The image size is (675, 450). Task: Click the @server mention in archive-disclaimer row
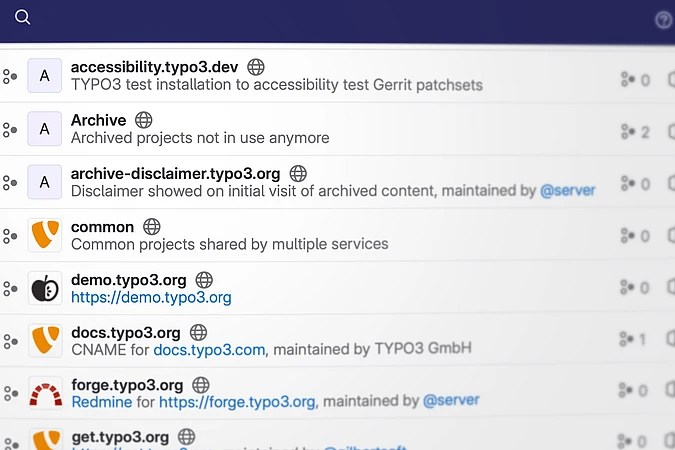tap(568, 190)
